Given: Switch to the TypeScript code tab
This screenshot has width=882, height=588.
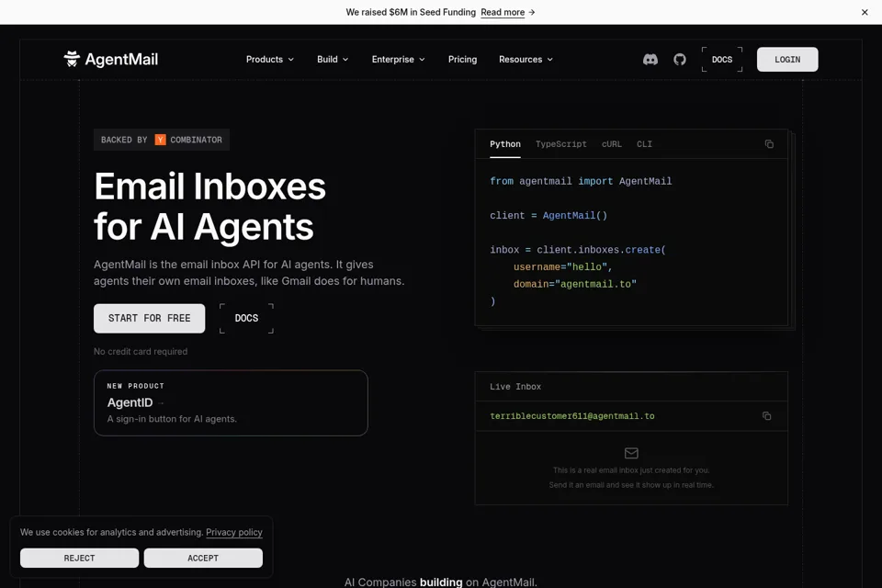Looking at the screenshot, I should tap(560, 144).
